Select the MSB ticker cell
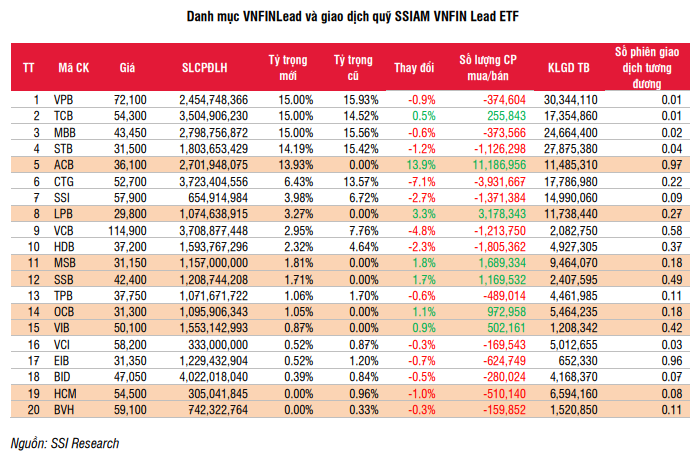The image size is (694, 458). point(65,263)
